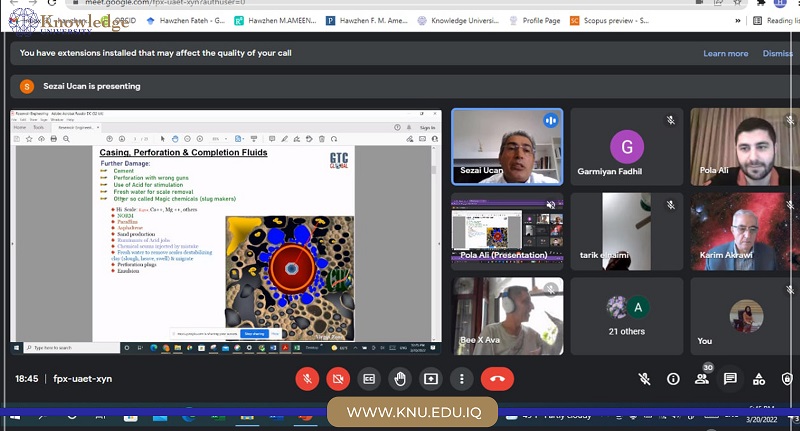Select Hand tool in shared Acrobat toolbar
The width and height of the screenshot is (800, 431).
(x=175, y=139)
